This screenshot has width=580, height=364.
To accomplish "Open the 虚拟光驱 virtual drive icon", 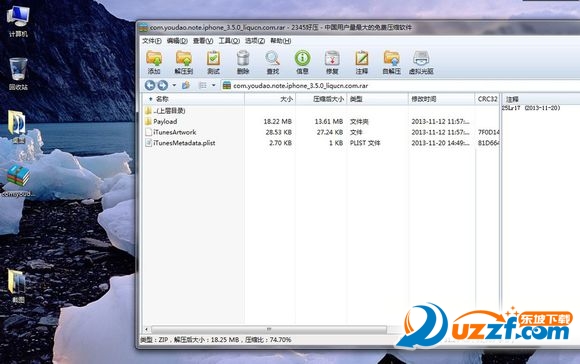I will [421, 62].
